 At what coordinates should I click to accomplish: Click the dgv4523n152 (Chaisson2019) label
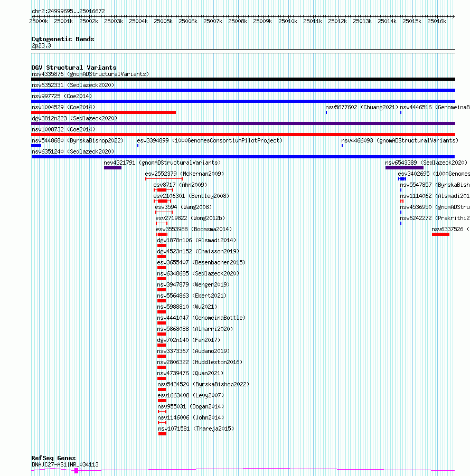[x=198, y=251]
